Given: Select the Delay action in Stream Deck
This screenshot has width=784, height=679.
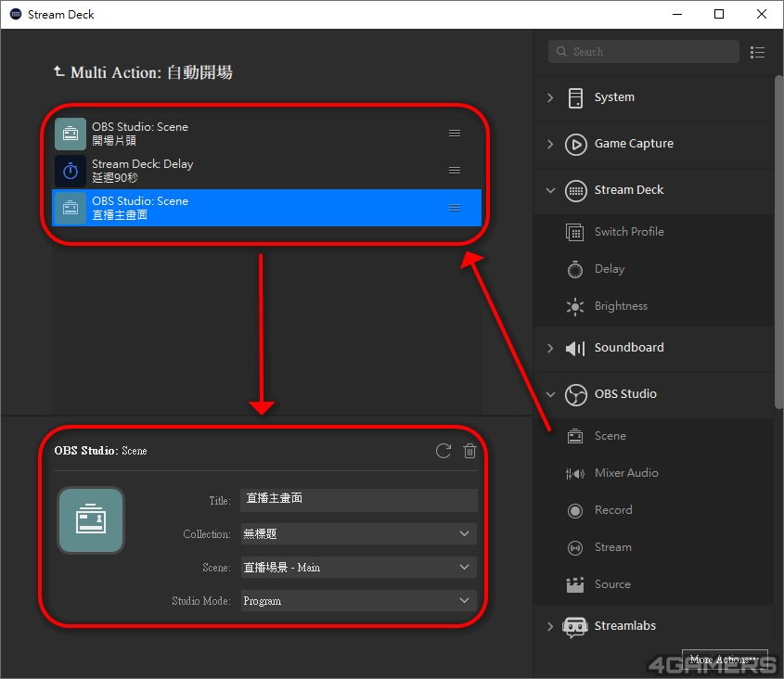Looking at the screenshot, I should [653, 269].
